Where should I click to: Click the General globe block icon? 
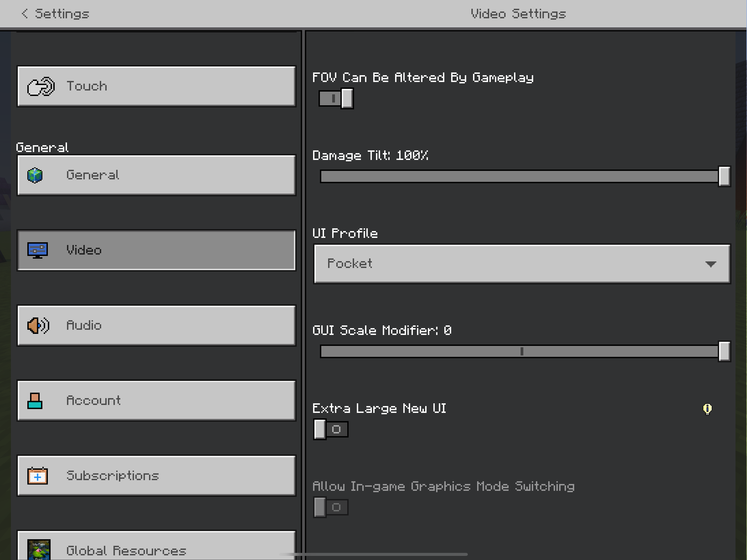pos(35,175)
